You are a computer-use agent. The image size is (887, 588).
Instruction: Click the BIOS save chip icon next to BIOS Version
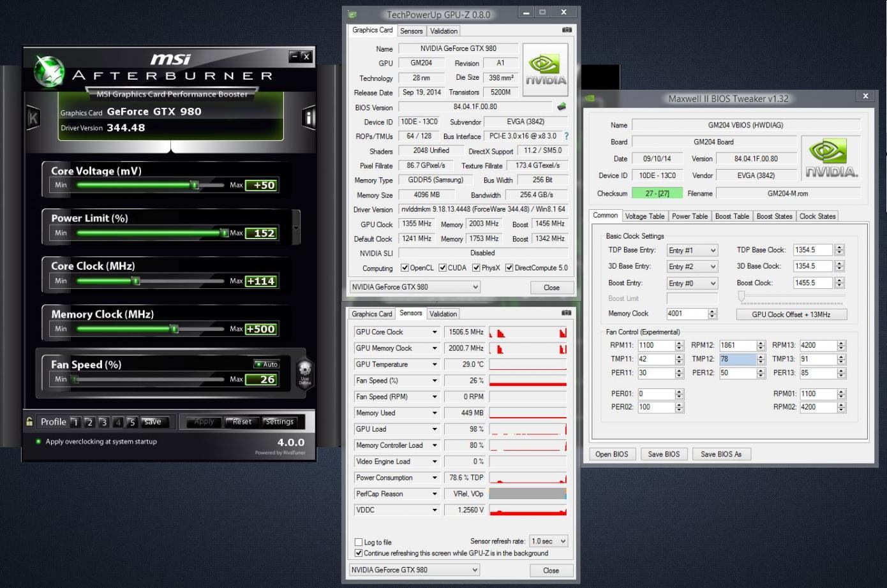point(562,107)
